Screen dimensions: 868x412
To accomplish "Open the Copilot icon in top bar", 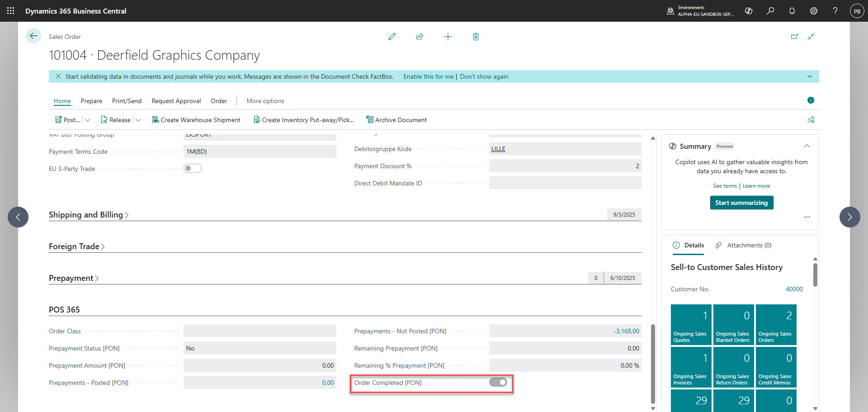I will (749, 11).
